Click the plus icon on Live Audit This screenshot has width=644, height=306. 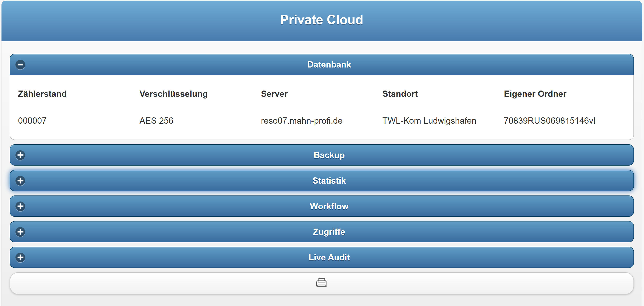pyautogui.click(x=20, y=257)
